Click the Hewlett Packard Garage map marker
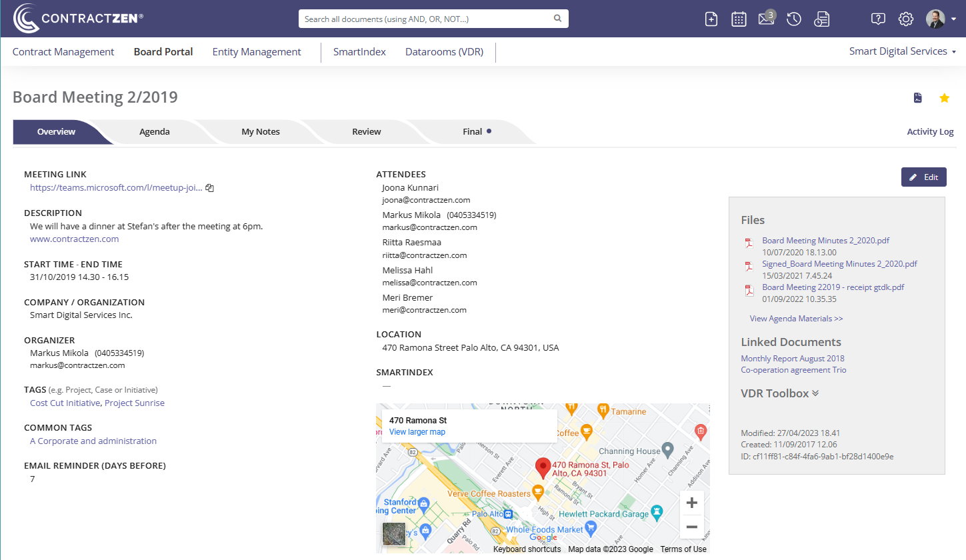 pyautogui.click(x=658, y=512)
